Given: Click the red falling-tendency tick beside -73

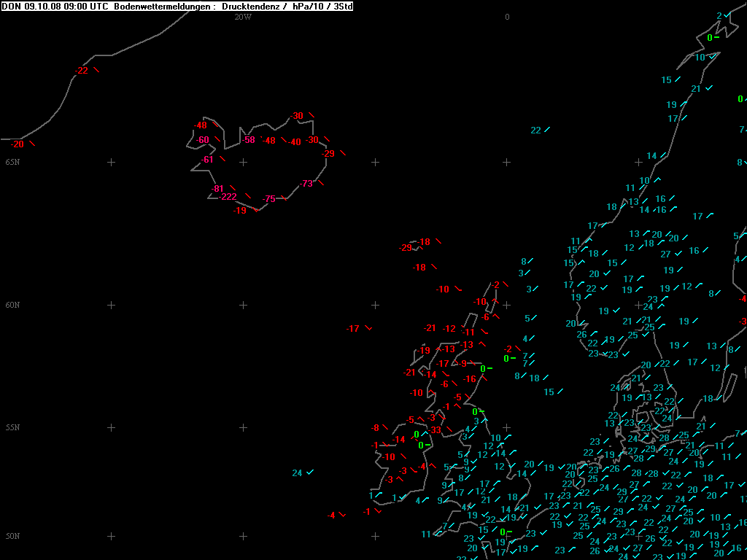Looking at the screenshot, I should [x=321, y=183].
